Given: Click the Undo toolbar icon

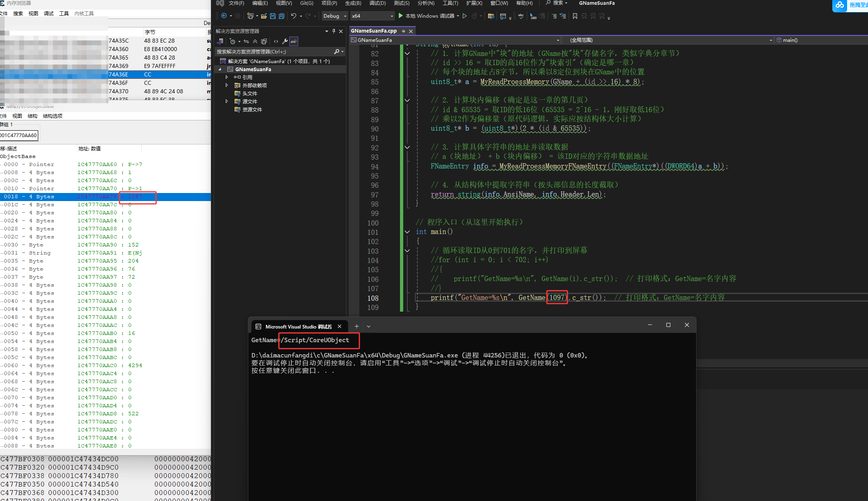Looking at the screenshot, I should tap(294, 16).
